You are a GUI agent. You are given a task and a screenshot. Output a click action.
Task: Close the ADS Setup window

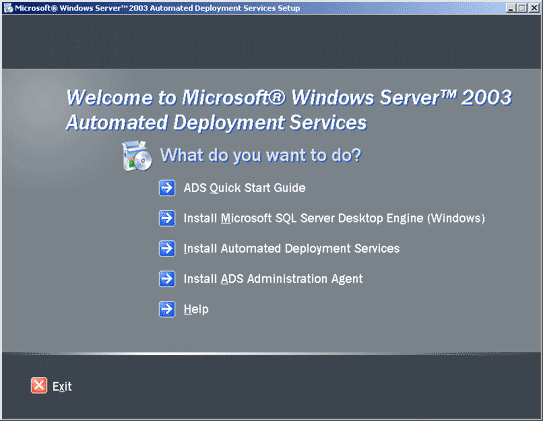click(x=534, y=8)
